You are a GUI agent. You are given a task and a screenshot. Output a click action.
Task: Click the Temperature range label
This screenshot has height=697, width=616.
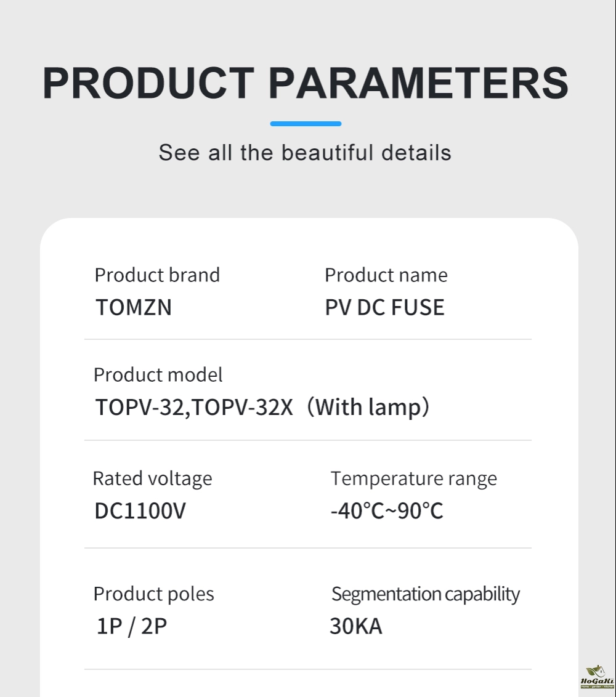413,478
